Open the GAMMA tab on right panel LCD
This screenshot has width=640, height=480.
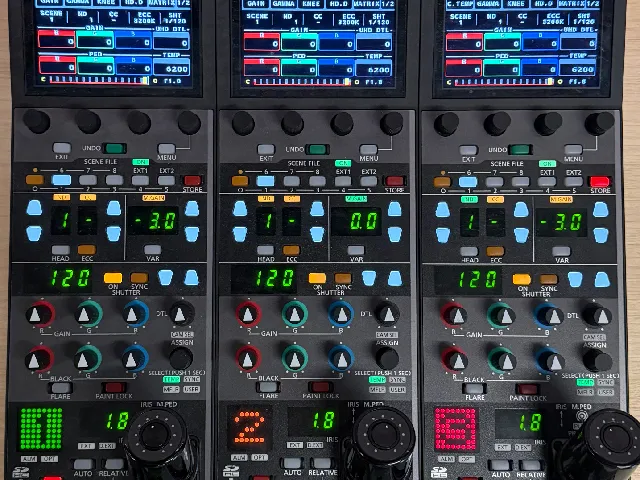[490, 4]
